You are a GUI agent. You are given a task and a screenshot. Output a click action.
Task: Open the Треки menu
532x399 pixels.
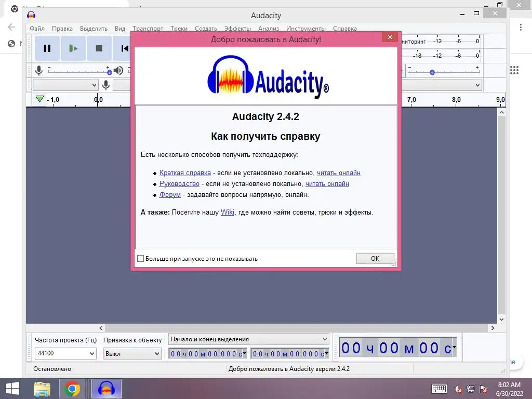(x=179, y=29)
